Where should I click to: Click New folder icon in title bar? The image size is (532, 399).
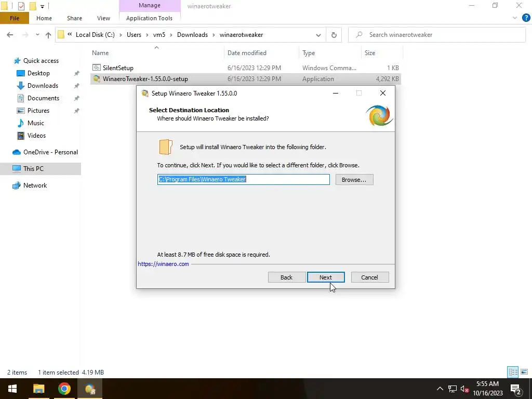tap(33, 6)
